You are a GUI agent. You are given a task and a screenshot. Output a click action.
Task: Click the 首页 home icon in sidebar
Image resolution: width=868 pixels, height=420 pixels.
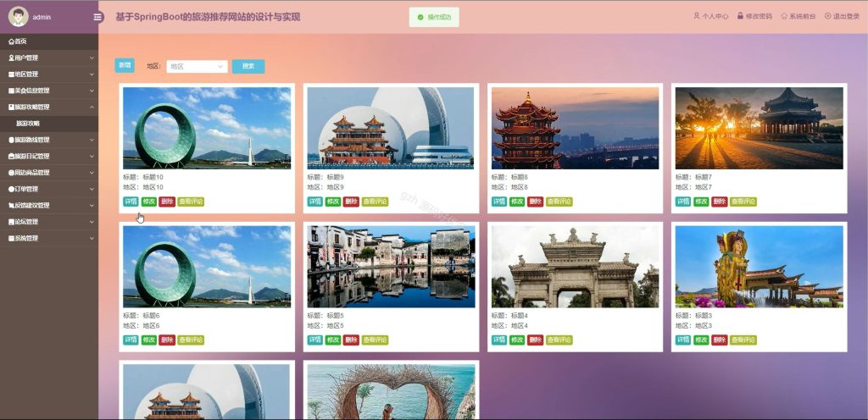tap(12, 41)
